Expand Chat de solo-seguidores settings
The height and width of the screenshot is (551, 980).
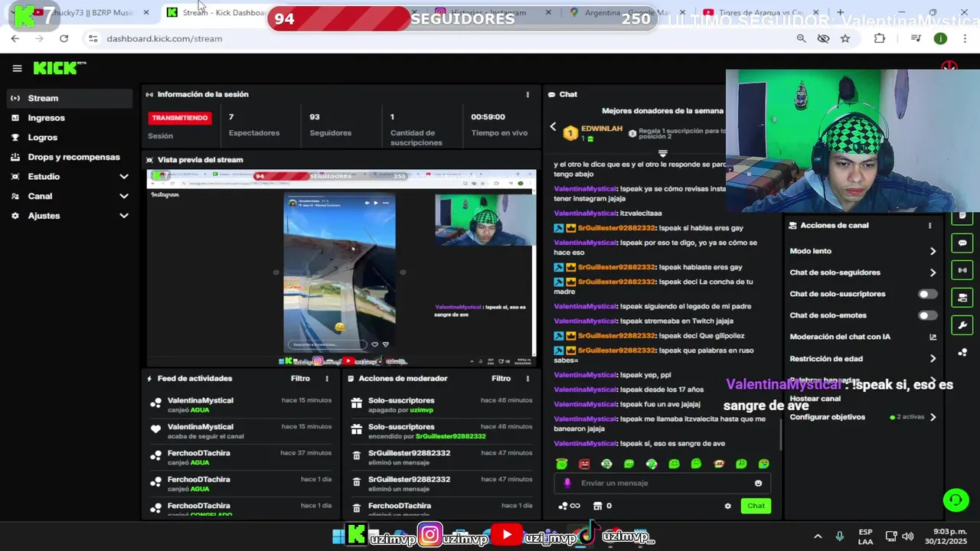pos(933,272)
